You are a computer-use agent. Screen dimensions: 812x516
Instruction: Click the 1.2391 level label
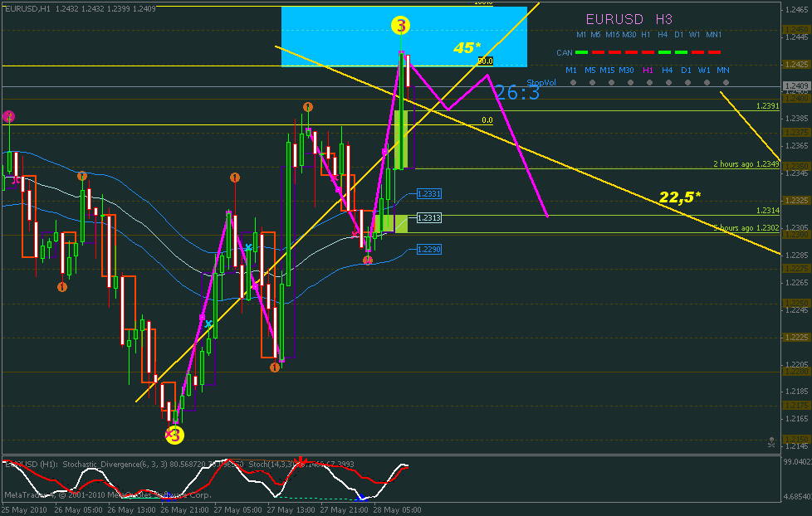767,106
